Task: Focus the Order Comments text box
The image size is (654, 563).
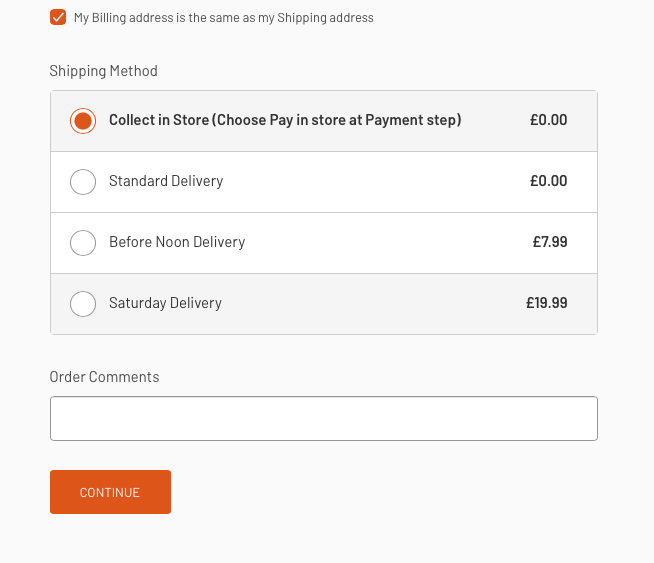Action: [323, 419]
